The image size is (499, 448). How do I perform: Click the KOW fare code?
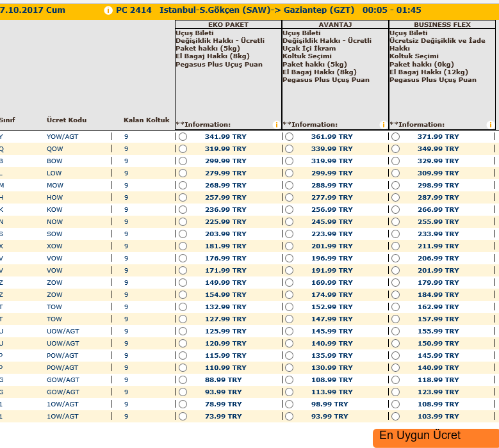54,209
